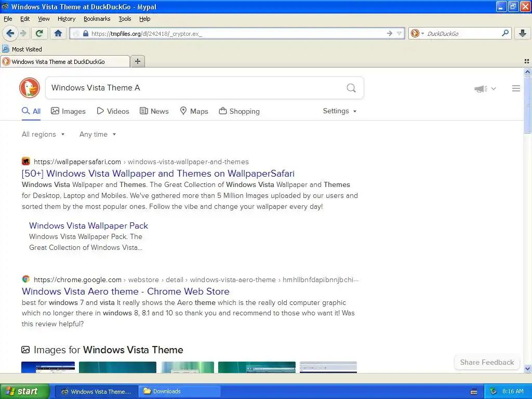
Task: Click the scrollbar down arrow
Action: point(527,368)
